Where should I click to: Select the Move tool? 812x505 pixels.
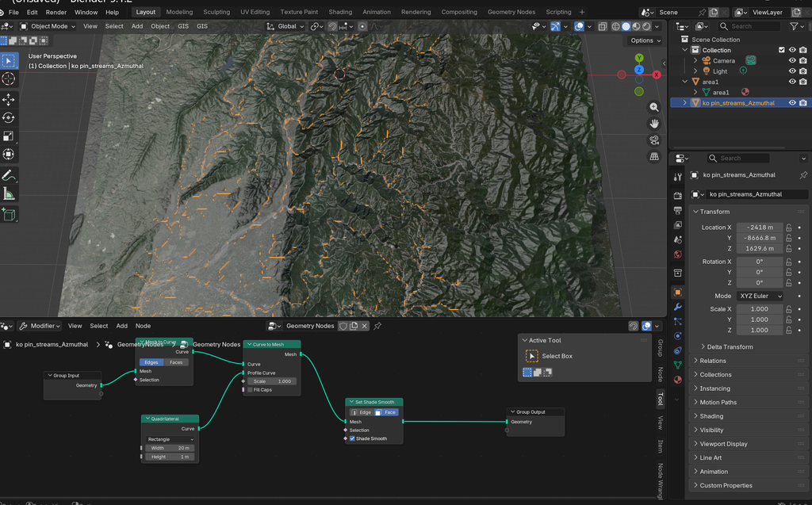click(x=8, y=99)
